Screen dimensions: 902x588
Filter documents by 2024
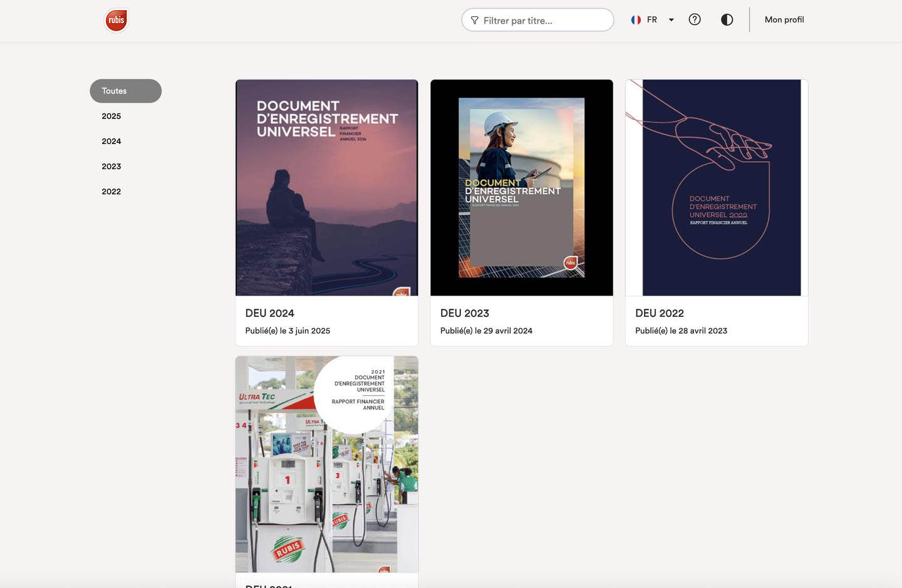coord(111,141)
